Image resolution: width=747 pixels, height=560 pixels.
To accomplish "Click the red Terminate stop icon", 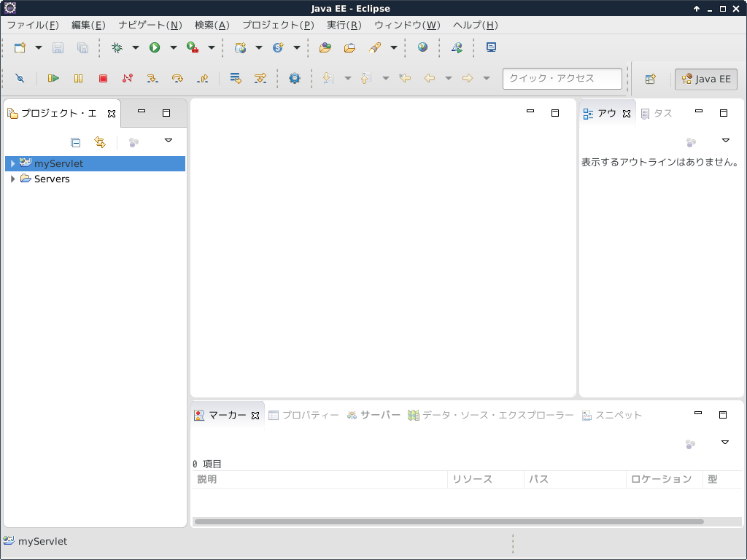I will [103, 78].
